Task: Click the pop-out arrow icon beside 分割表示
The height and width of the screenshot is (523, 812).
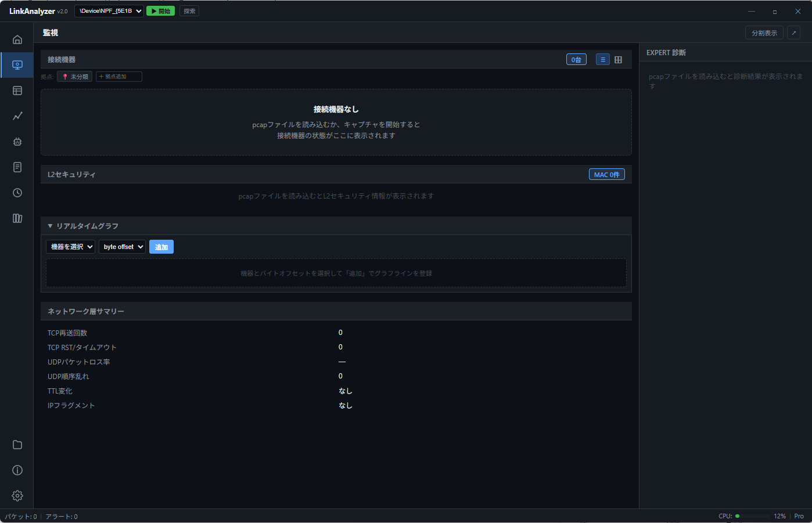Action: [x=794, y=33]
